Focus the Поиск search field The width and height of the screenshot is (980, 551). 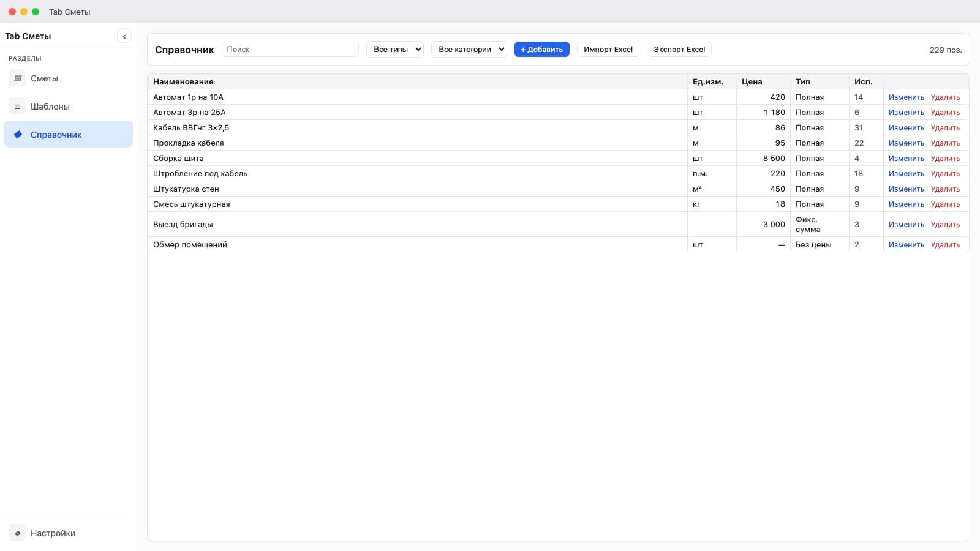[x=290, y=50]
